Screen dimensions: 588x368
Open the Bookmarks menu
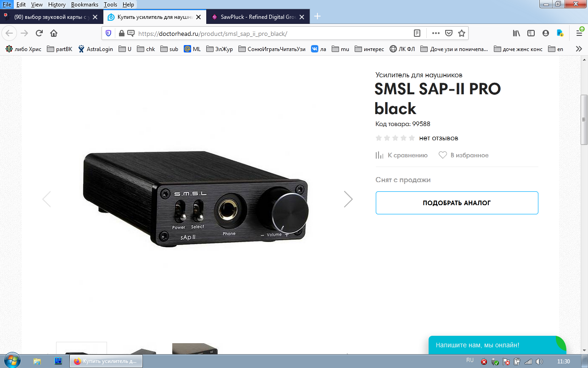pos(85,4)
